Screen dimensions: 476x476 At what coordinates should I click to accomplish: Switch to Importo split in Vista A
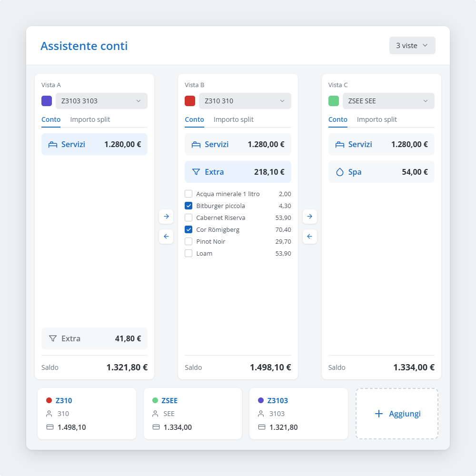point(90,119)
